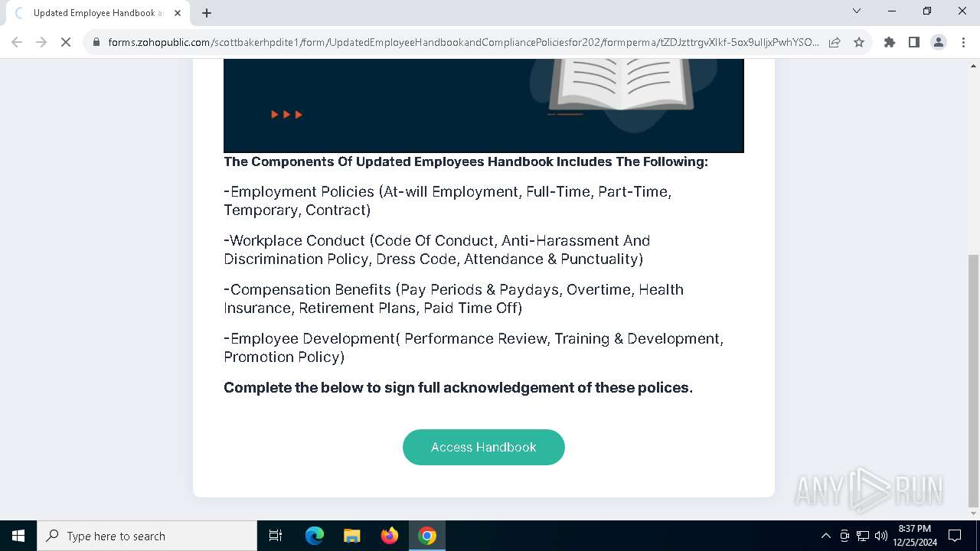Open the tab search dropdown
Viewport: 980px width, 551px height.
[x=857, y=11]
